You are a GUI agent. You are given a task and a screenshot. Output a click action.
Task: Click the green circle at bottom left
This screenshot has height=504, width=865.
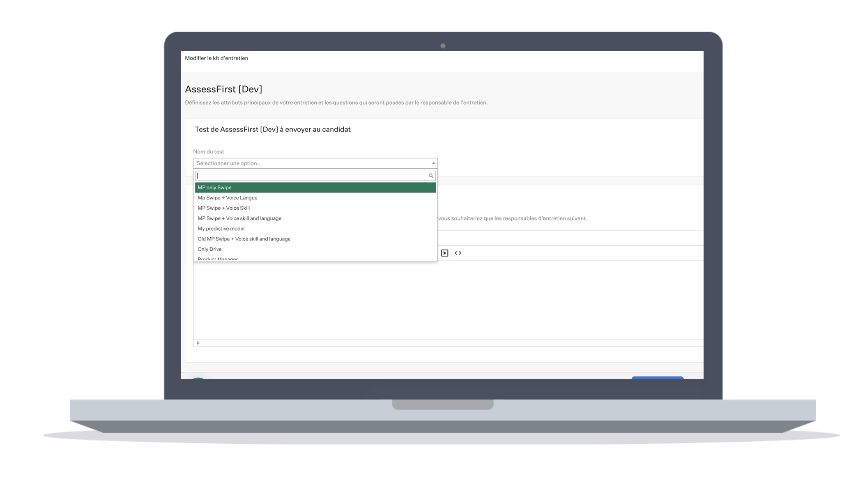pyautogui.click(x=198, y=378)
